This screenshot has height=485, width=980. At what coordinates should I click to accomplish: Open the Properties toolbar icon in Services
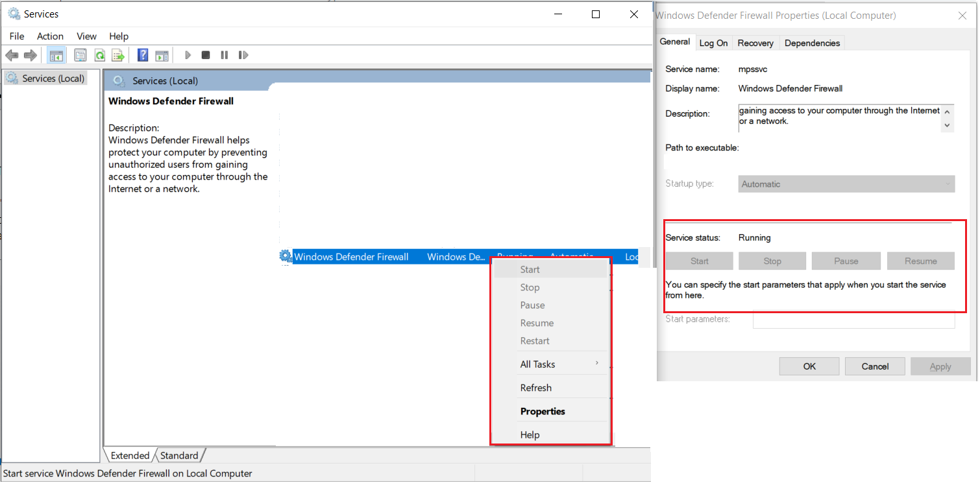(x=80, y=55)
